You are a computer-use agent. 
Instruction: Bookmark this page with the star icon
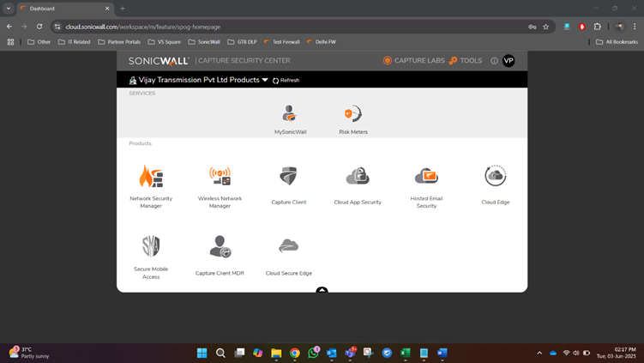546,27
